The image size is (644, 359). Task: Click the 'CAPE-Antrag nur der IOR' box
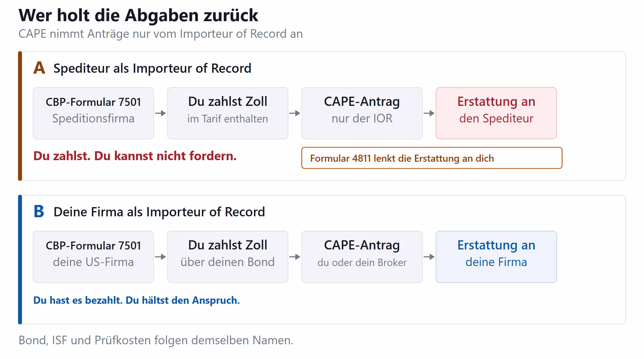click(x=362, y=113)
